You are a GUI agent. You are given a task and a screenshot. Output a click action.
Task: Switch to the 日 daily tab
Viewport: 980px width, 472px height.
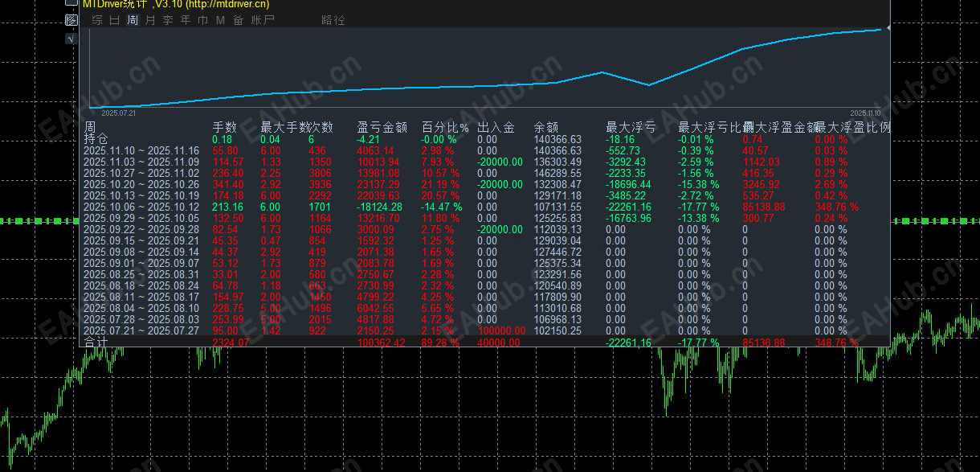point(115,20)
